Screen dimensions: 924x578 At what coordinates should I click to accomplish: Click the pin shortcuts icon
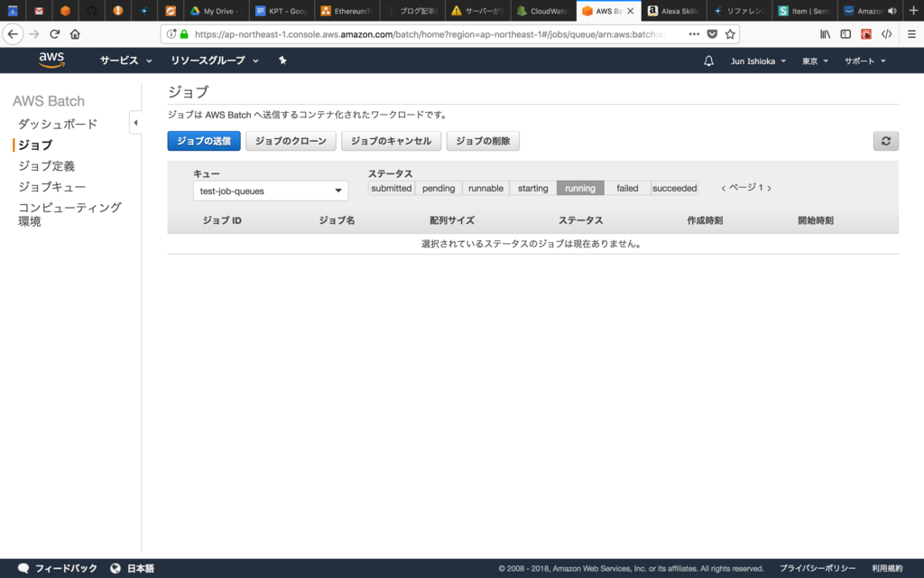(282, 61)
